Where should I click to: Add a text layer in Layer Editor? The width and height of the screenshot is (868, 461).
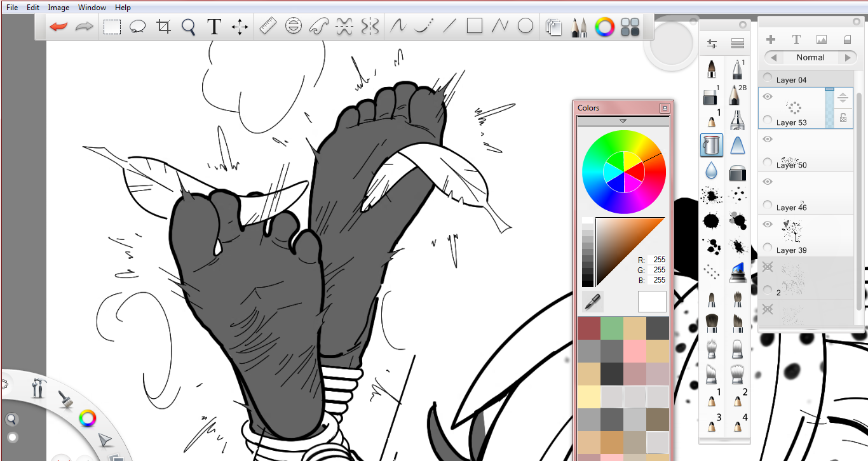point(796,39)
